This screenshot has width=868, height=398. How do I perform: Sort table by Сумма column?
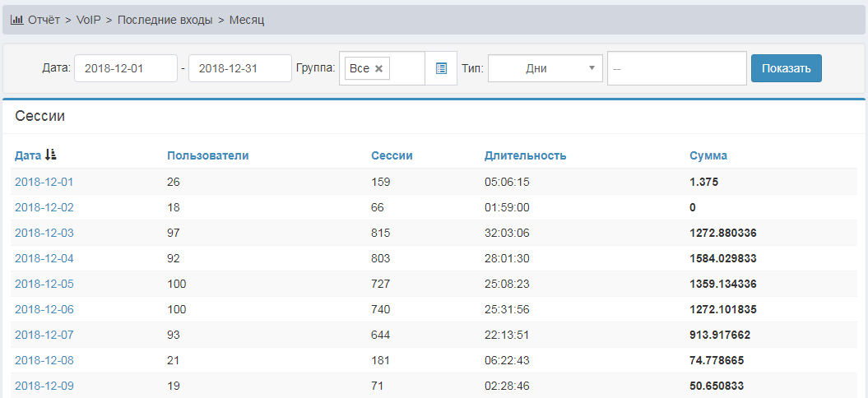coord(708,155)
